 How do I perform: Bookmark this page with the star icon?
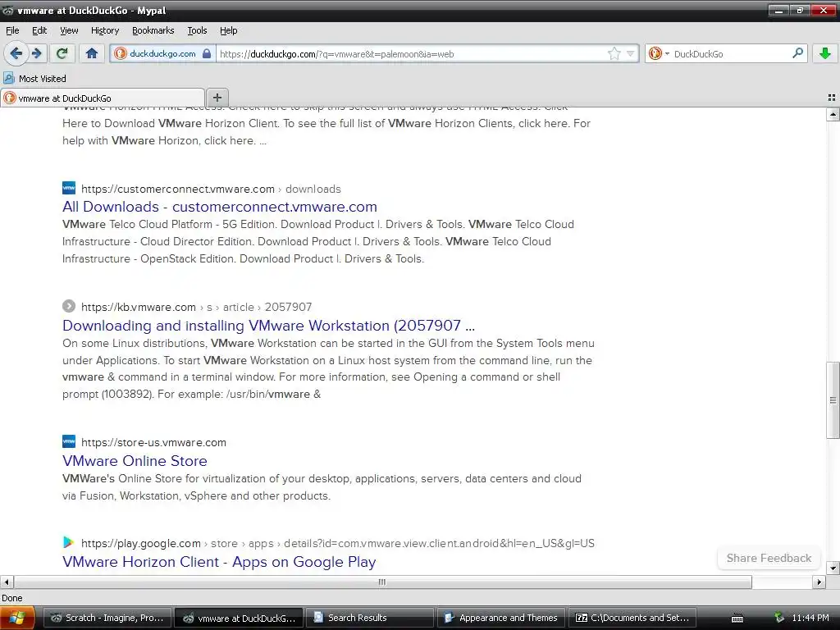click(614, 53)
